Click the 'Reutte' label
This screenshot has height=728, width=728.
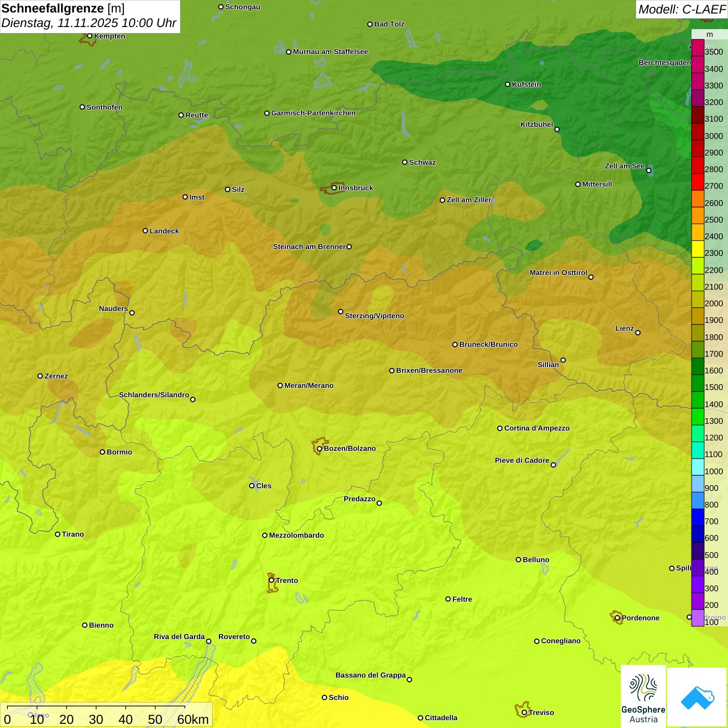pos(197,115)
